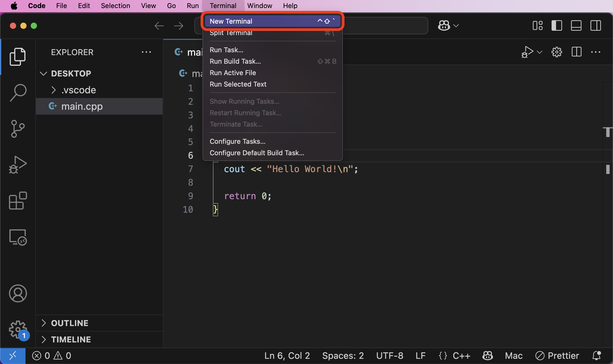613x364 pixels.
Task: Open the Window menu
Action: coord(259,5)
